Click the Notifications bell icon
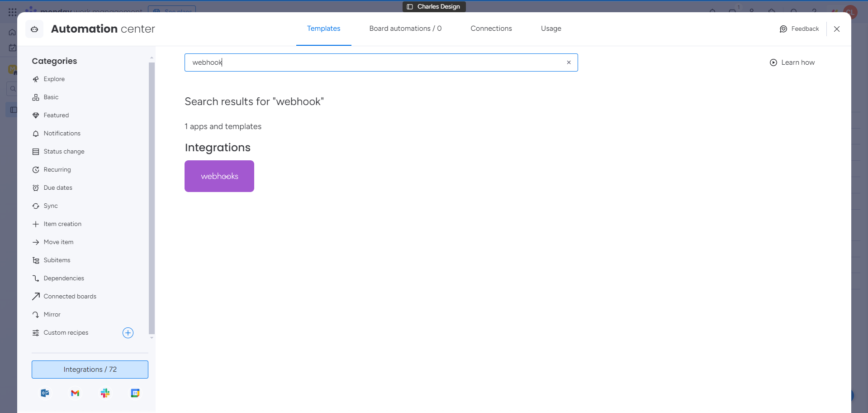Viewport: 868px width, 413px height. 36,134
